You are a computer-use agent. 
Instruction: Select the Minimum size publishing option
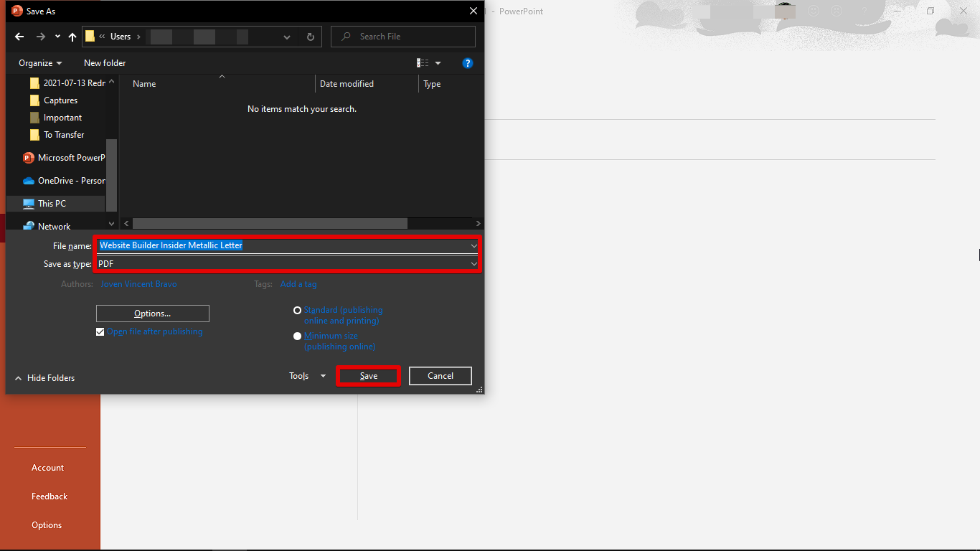tap(297, 336)
